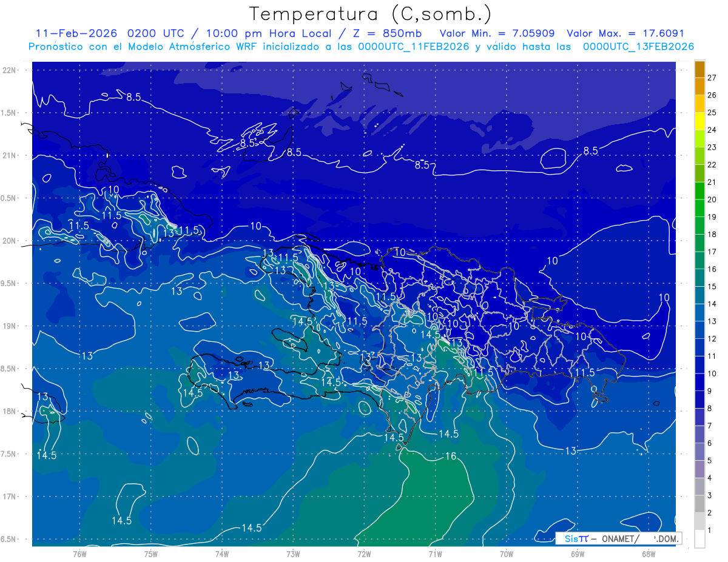Click longitude axis label "70W"

point(507,554)
